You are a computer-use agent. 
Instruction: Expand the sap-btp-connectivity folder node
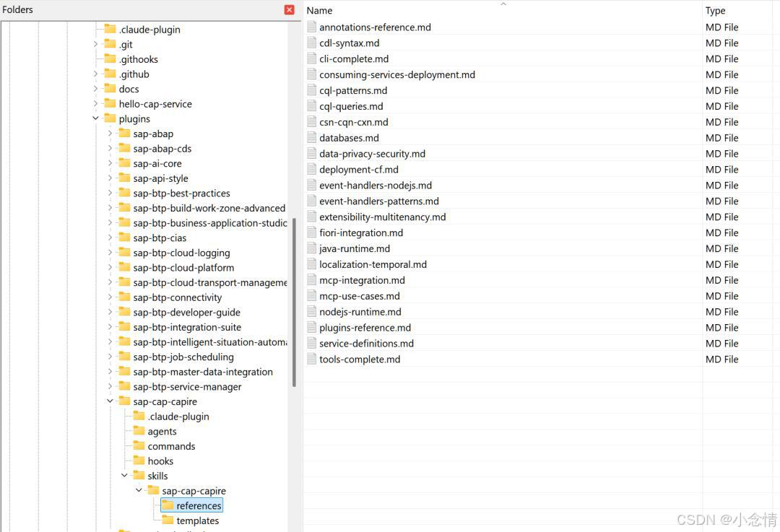coord(110,297)
